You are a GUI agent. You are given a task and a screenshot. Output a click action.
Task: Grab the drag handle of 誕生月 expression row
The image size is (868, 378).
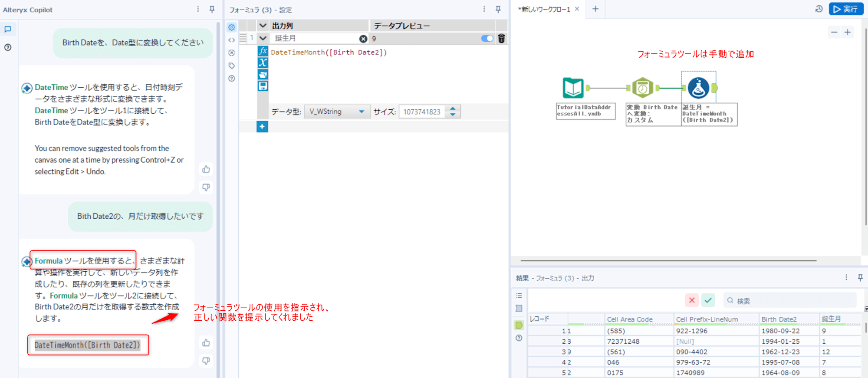[243, 38]
